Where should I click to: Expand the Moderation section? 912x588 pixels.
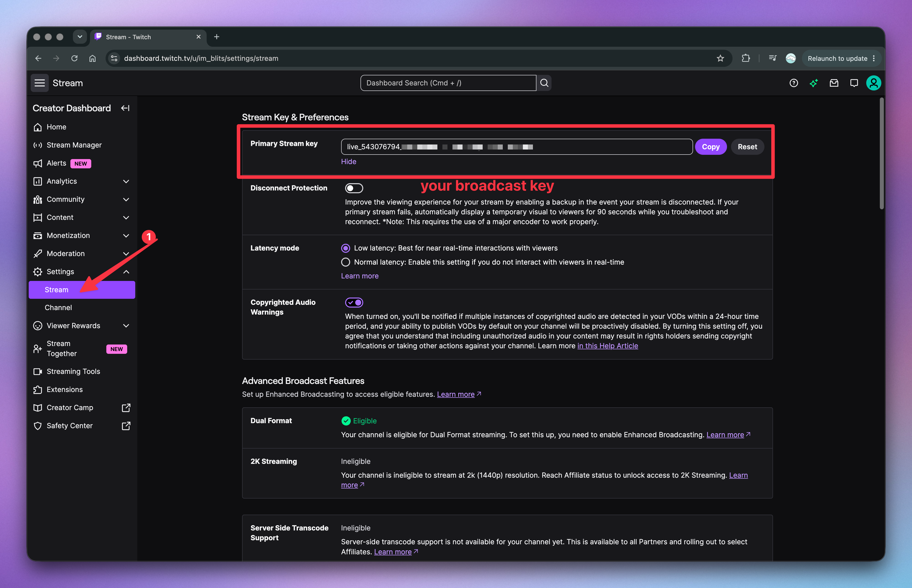126,254
